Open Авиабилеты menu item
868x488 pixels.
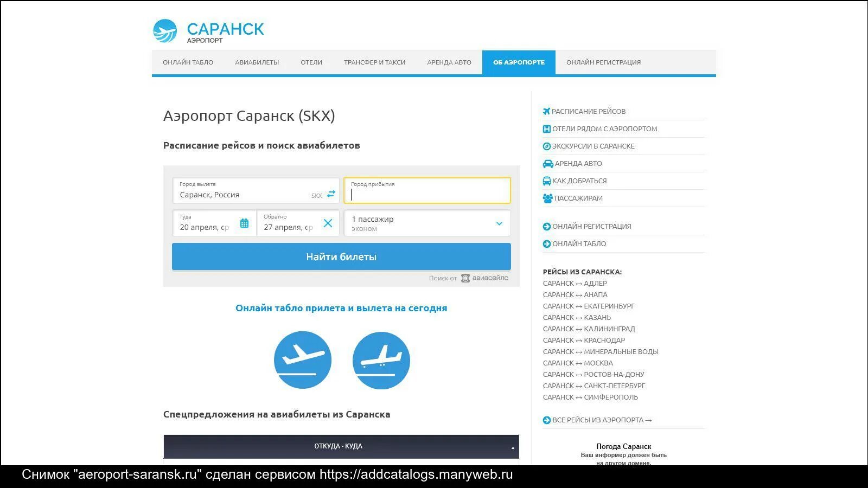(257, 62)
